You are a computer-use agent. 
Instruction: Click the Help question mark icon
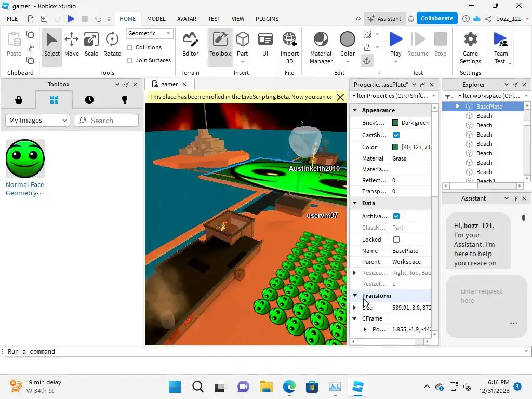click(466, 19)
